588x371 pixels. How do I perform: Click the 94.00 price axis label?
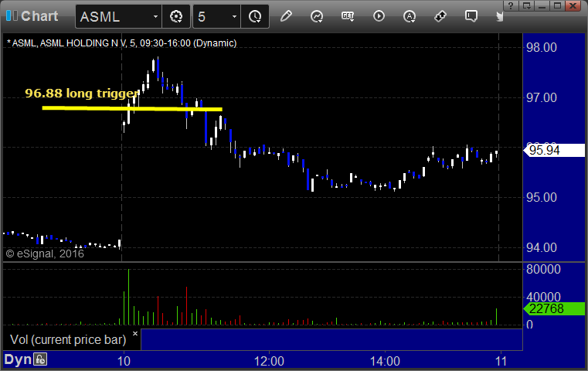(x=542, y=247)
